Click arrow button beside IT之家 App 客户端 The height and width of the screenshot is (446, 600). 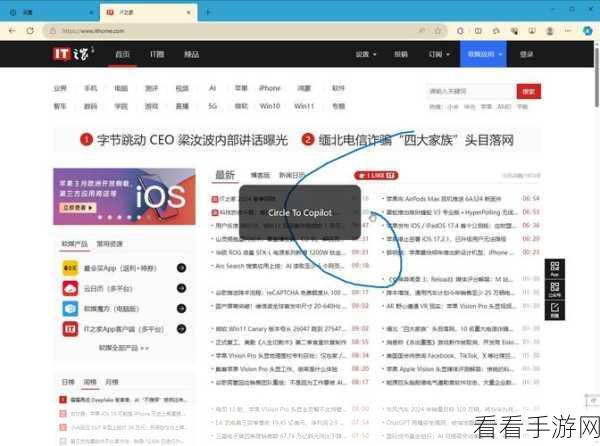click(x=181, y=329)
